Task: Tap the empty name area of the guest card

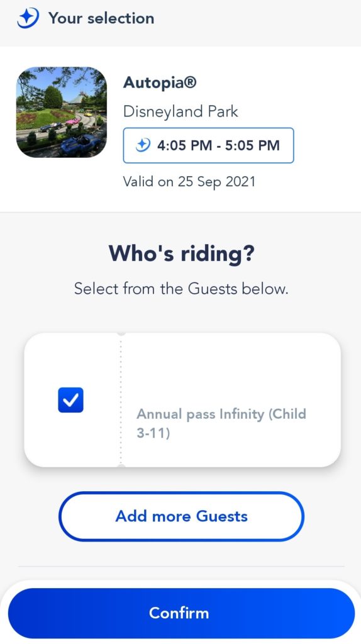Action: pos(230,370)
